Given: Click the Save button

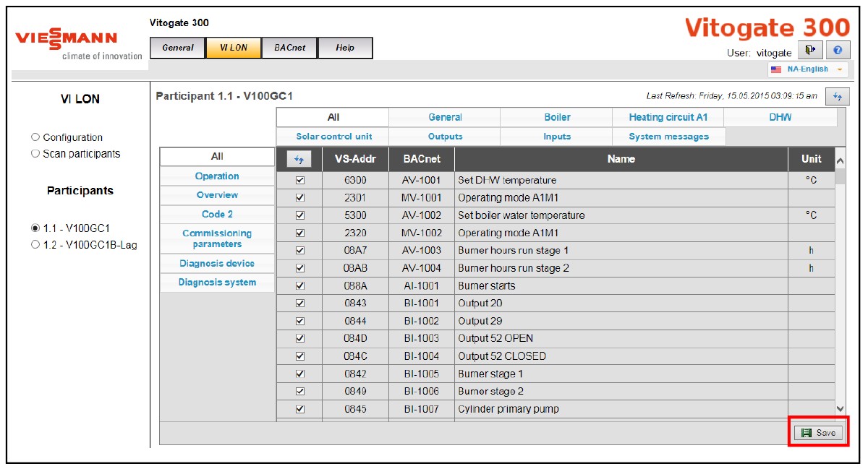Looking at the screenshot, I should [818, 433].
